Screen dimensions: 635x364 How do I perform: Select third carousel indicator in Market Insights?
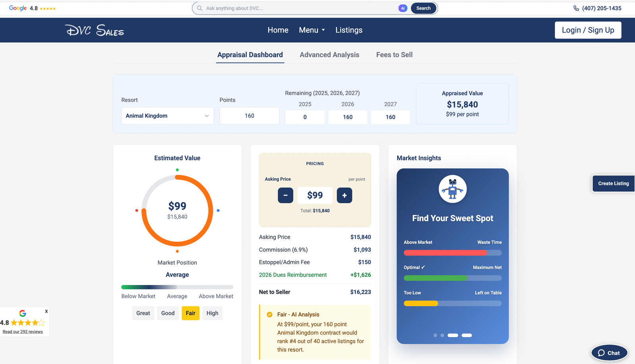(453, 335)
